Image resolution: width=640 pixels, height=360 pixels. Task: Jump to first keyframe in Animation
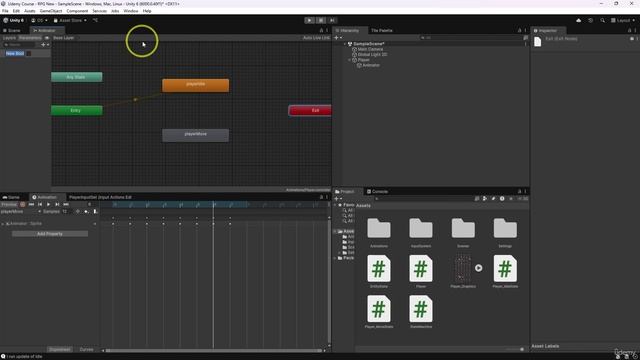tap(31, 204)
